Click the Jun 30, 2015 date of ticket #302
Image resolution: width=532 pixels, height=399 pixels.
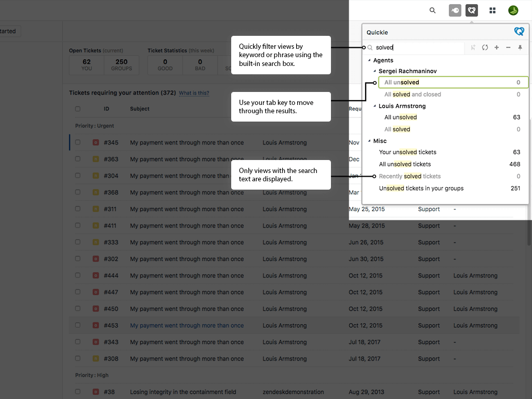coord(366,259)
